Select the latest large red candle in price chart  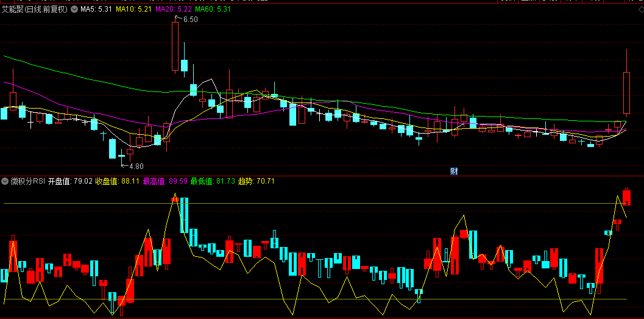(626, 93)
